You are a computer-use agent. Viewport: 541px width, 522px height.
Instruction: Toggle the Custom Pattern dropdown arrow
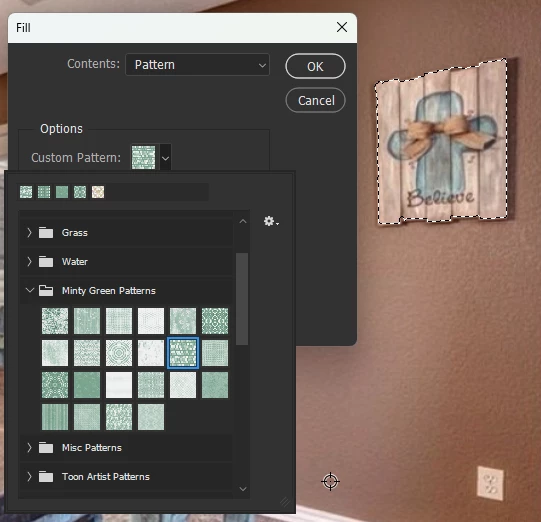click(x=165, y=158)
